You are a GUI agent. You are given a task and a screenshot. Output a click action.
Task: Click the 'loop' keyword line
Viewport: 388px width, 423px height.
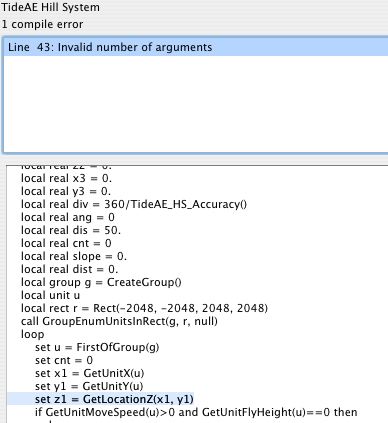coord(32,334)
